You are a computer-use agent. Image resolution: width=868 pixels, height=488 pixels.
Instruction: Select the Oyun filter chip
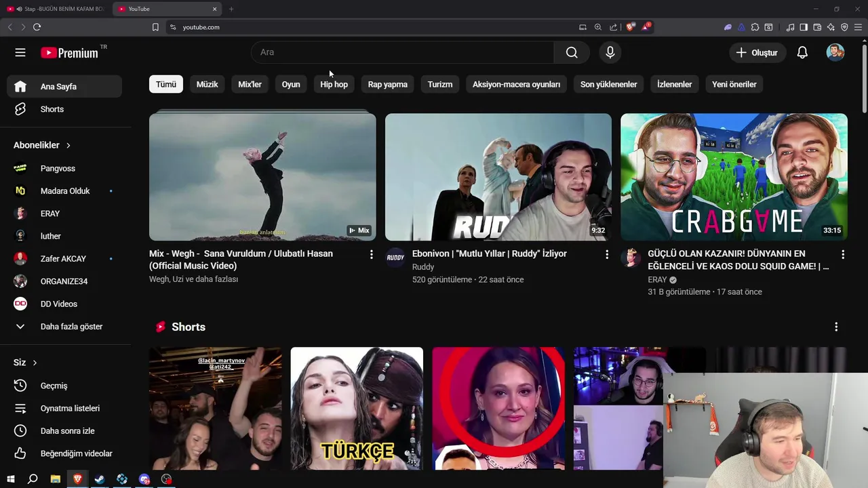tap(291, 84)
